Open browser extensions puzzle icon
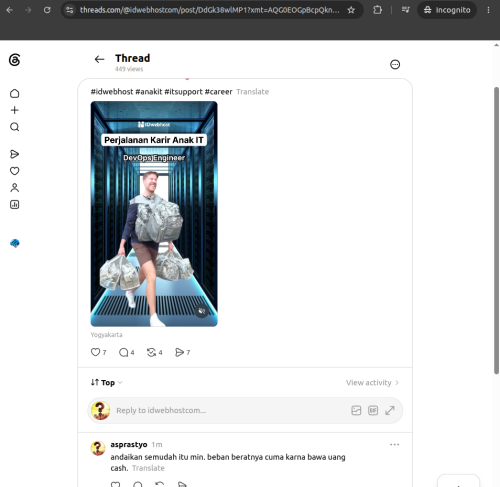Screen dimensions: 500x487 coord(377,10)
